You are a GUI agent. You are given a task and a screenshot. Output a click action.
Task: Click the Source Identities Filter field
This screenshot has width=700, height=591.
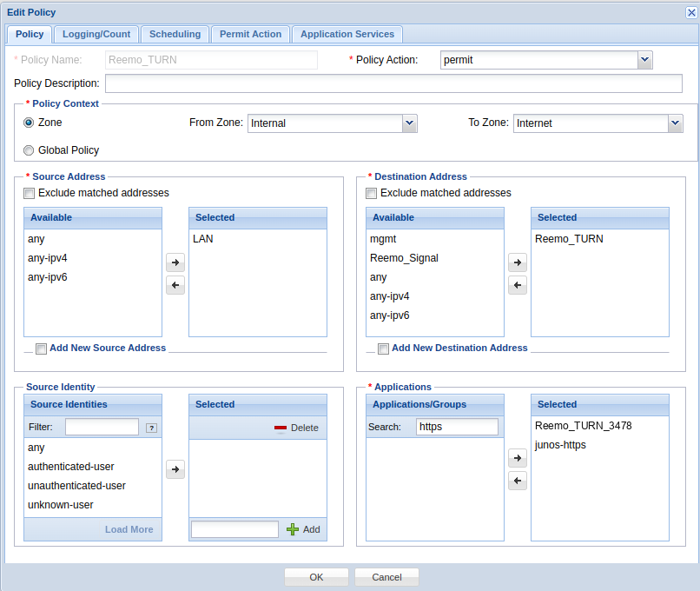[102, 427]
